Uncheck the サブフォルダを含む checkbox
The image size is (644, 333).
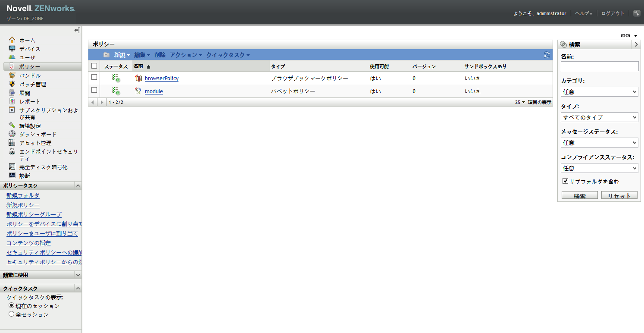[566, 181]
